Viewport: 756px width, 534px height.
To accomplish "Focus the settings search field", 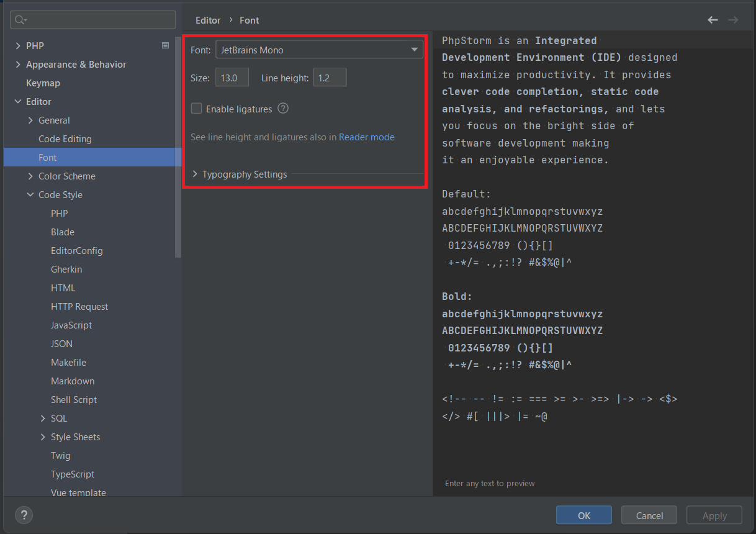I will (93, 20).
